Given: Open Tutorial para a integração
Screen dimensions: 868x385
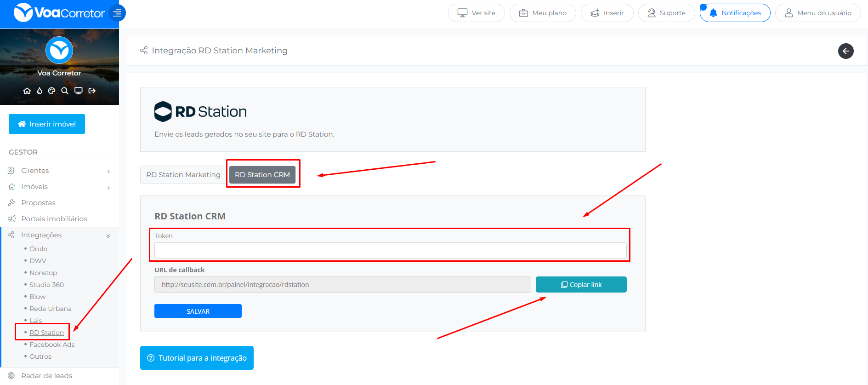Looking at the screenshot, I should coord(197,358).
